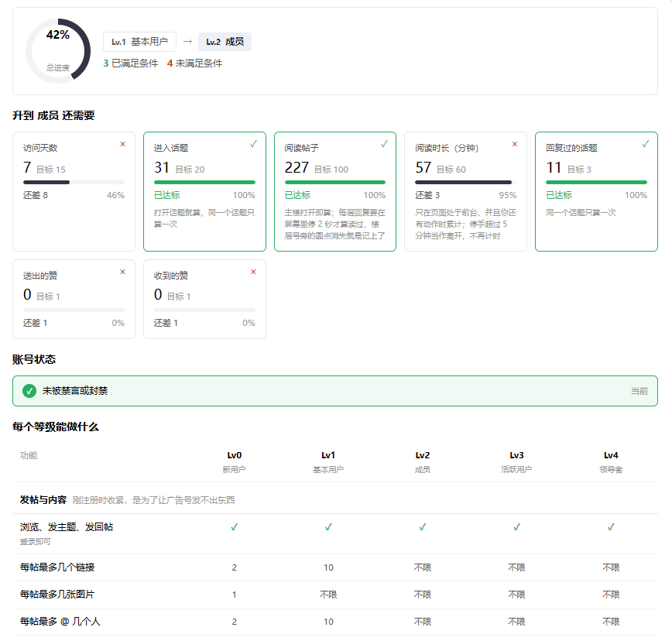Click the red X icon on 访问天数 card

(x=122, y=144)
